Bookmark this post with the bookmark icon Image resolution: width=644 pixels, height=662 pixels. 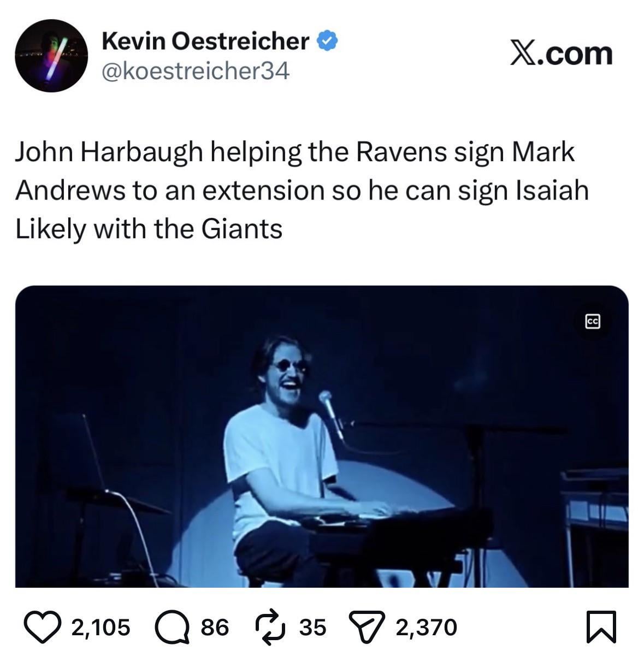[601, 627]
